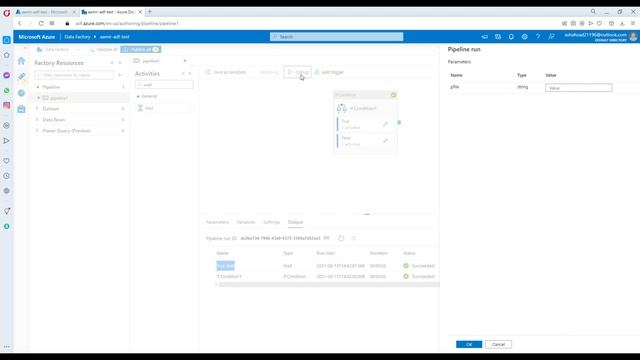This screenshot has width=640, height=360.
Task: Click OK in the Pipeline run pane
Action: [469, 344]
